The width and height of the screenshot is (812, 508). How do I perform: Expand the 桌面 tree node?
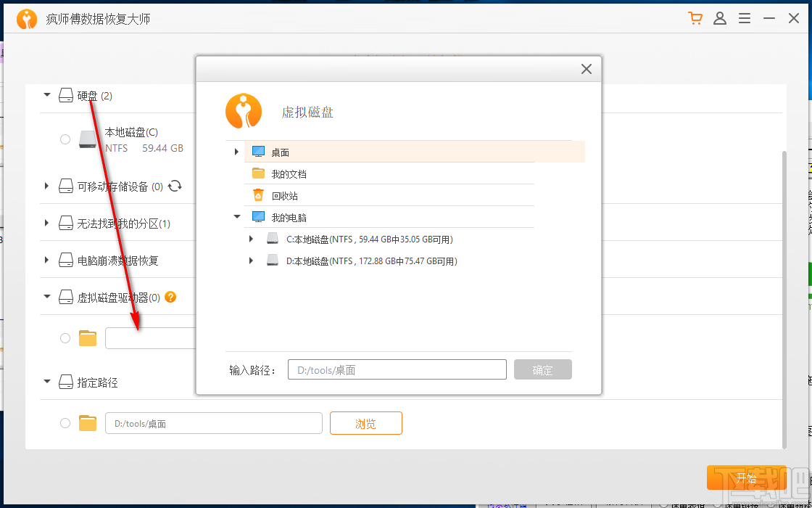[236, 152]
